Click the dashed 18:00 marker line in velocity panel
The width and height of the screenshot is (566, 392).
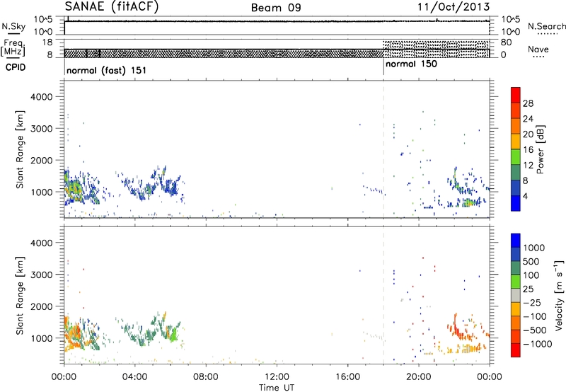point(383,295)
